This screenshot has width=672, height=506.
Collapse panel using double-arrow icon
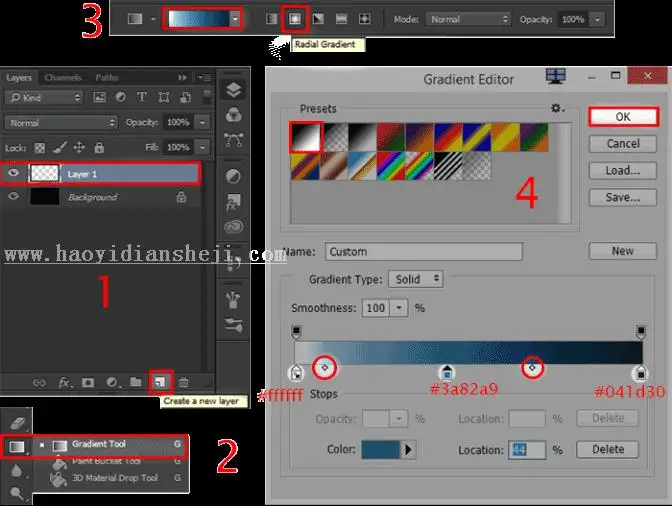[183, 78]
